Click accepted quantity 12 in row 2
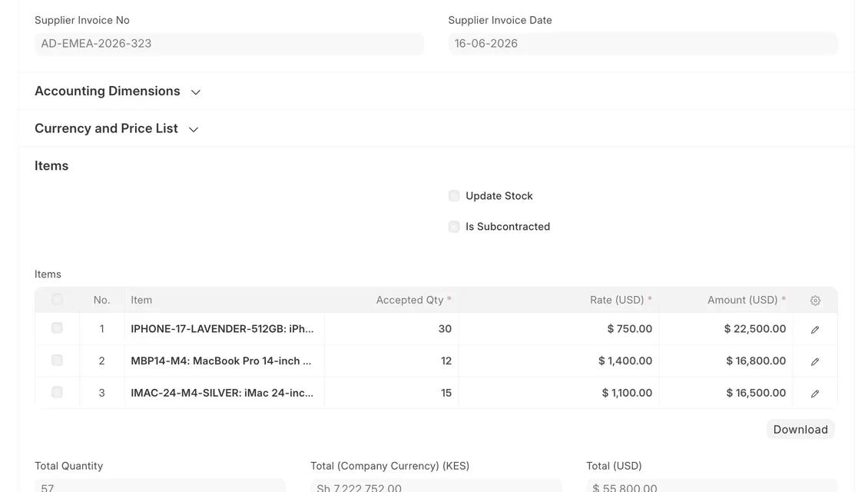 click(392, 361)
